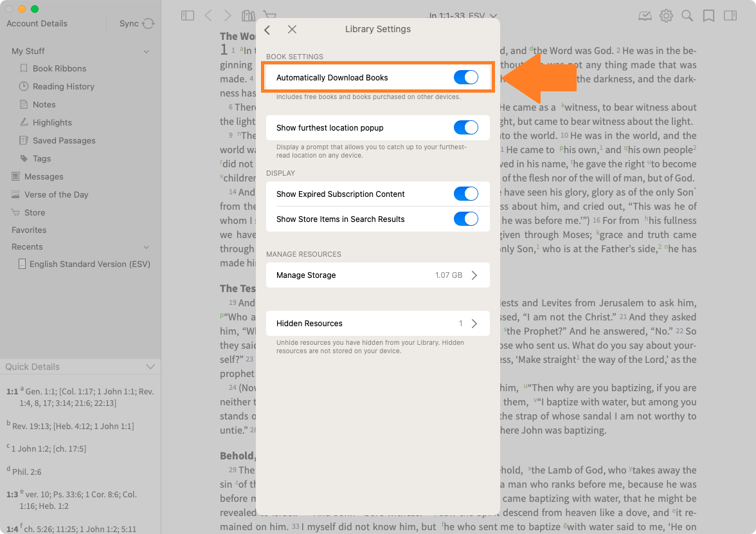Click the Sync refresh icon
Image resolution: width=756 pixels, height=534 pixels.
(148, 24)
